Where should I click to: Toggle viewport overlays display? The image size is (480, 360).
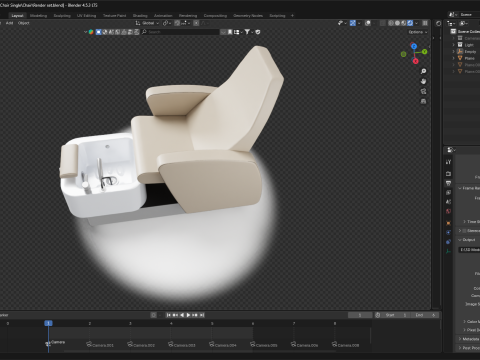(368, 23)
